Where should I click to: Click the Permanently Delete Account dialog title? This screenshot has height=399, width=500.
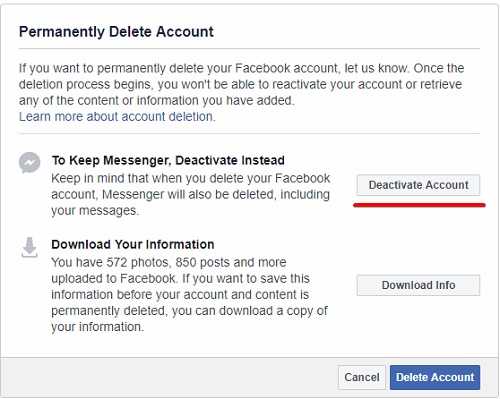pos(116,32)
